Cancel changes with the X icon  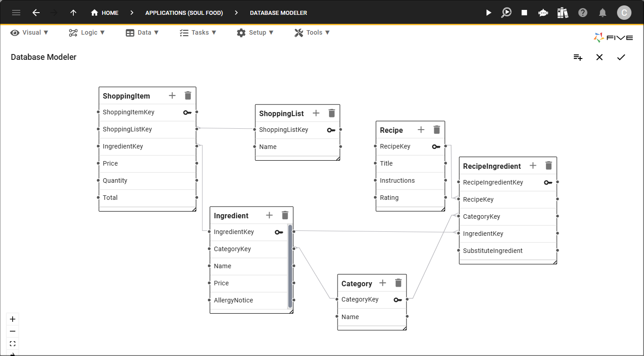(599, 57)
